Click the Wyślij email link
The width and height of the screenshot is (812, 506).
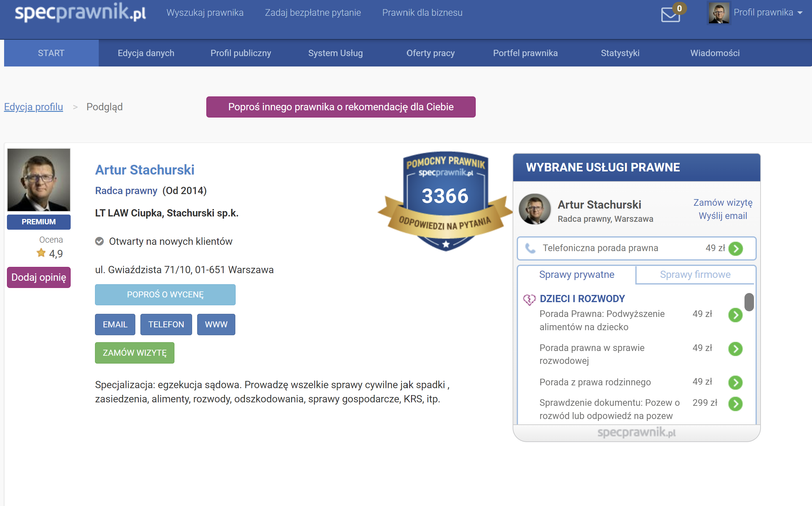click(722, 216)
